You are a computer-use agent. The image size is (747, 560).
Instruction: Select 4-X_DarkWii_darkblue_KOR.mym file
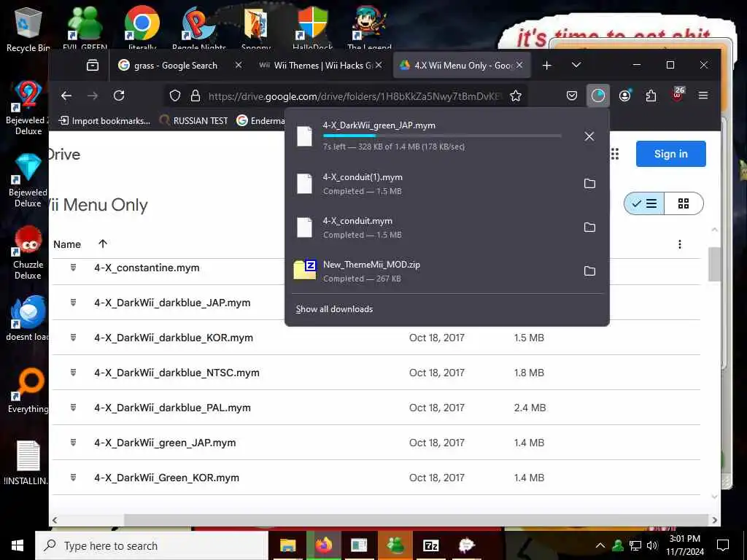(x=174, y=338)
